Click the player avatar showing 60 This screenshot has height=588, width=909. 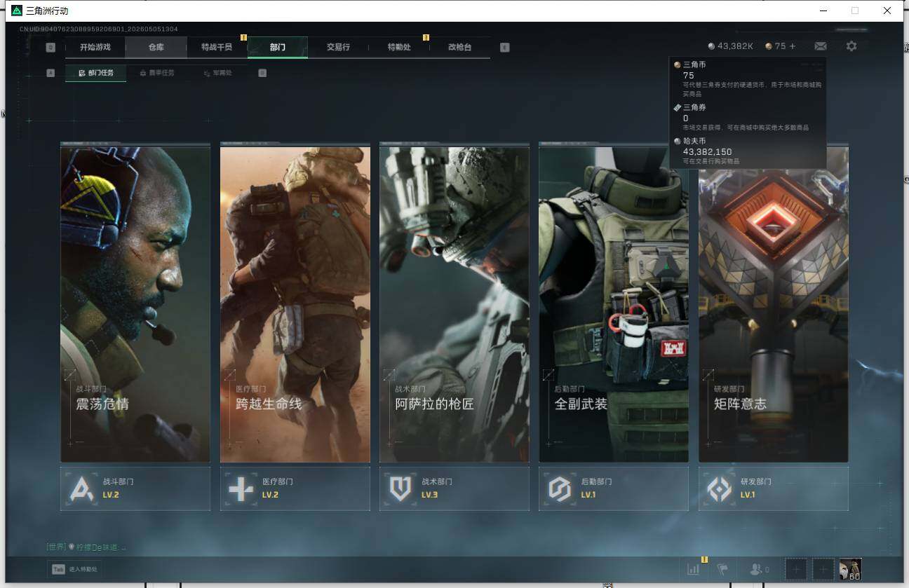851,569
